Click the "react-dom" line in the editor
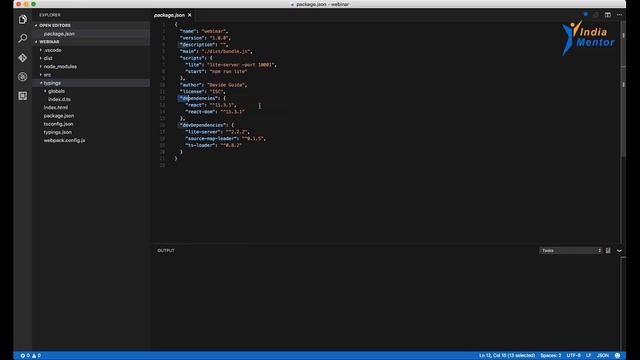The height and width of the screenshot is (360, 640). point(215,111)
